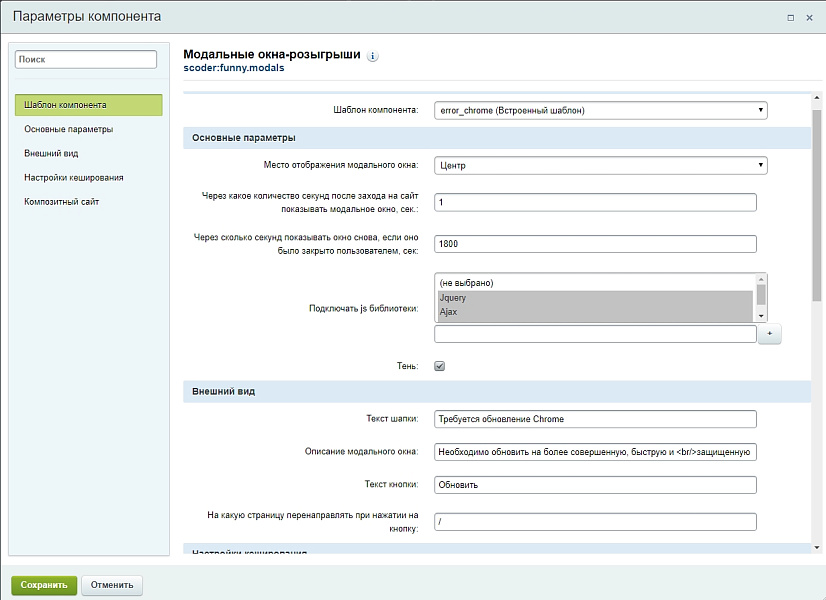Image resolution: width=826 pixels, height=600 pixels.
Task: Toggle the Тень checkbox
Action: [439, 366]
